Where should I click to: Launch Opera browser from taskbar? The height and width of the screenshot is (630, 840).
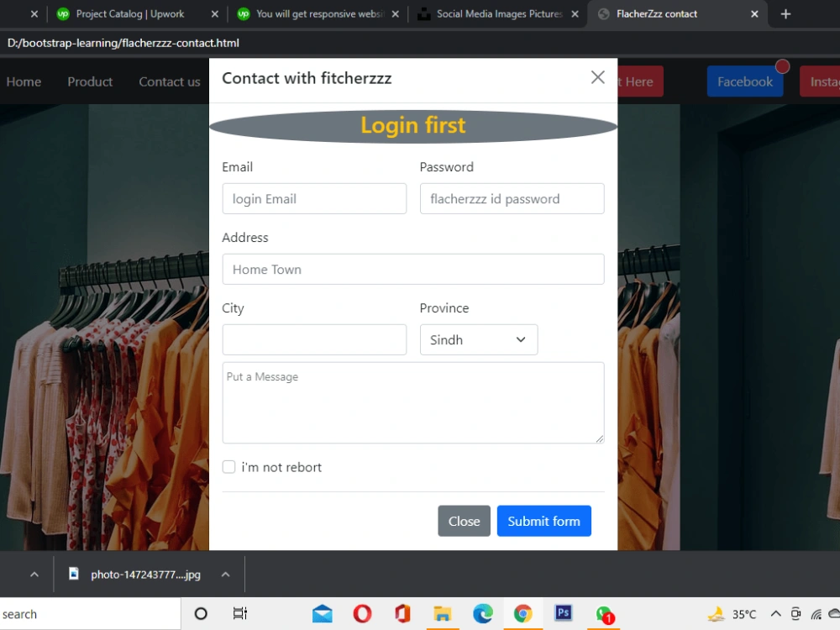coord(362,614)
